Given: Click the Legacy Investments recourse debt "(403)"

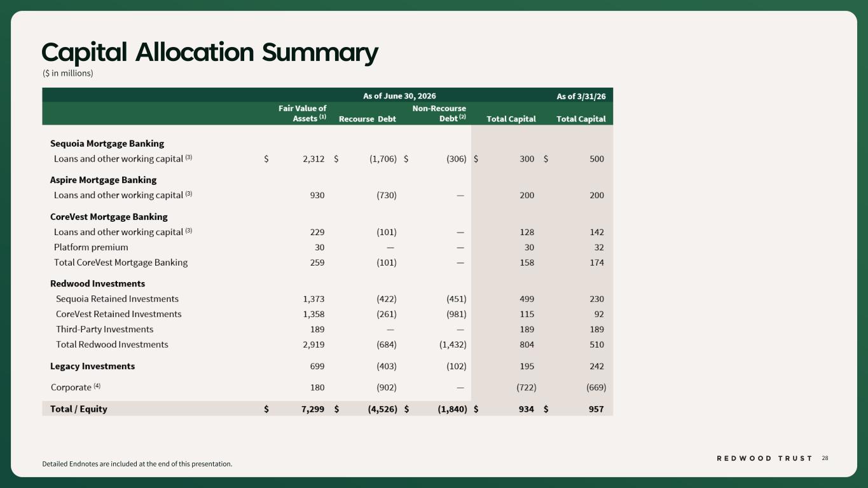Looking at the screenshot, I should (387, 366).
